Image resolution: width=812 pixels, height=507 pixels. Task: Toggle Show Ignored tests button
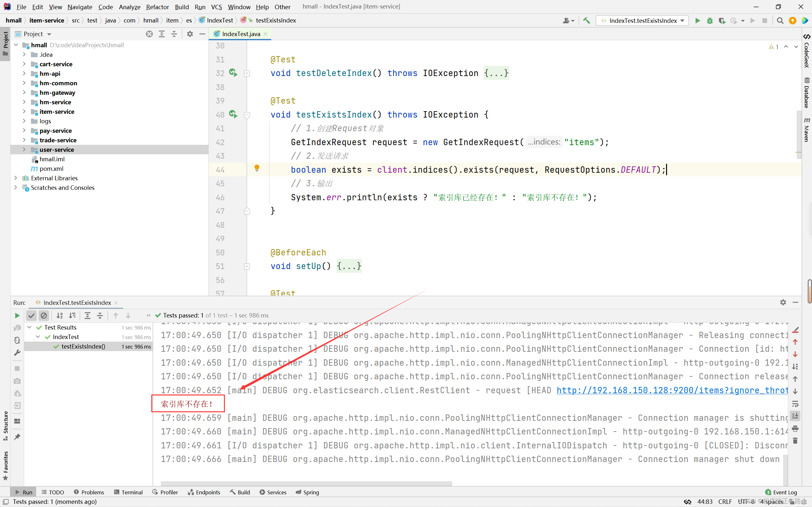click(x=44, y=316)
